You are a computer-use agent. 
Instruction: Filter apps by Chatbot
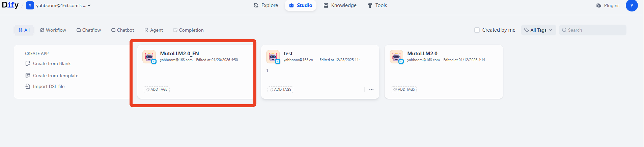pyautogui.click(x=122, y=30)
